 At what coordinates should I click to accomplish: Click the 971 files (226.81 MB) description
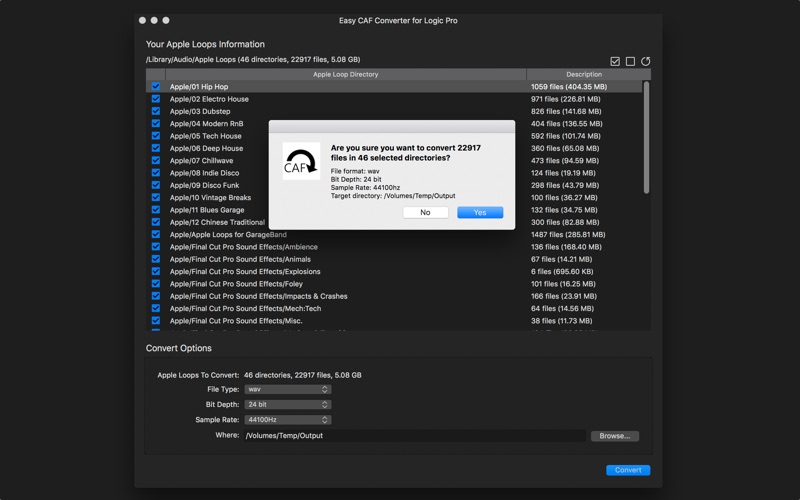coord(566,99)
